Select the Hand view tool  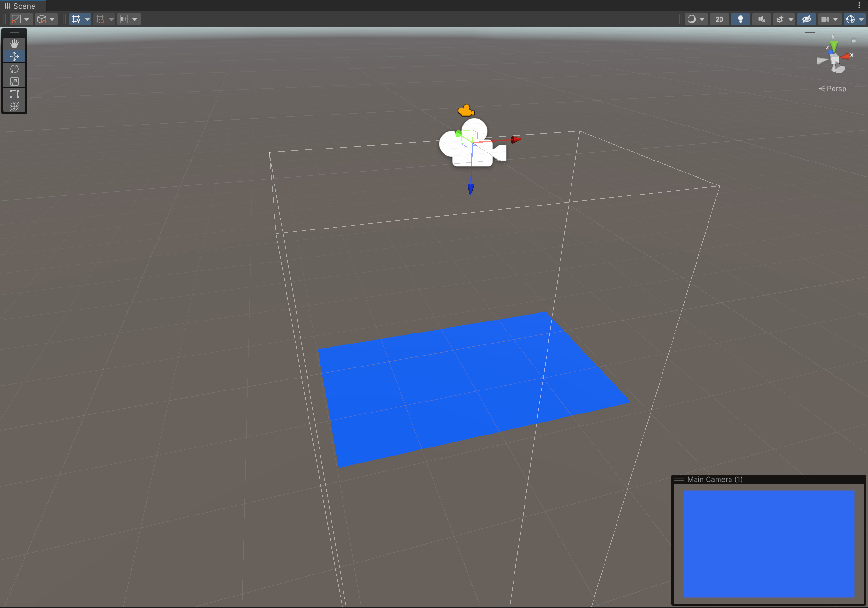14,44
